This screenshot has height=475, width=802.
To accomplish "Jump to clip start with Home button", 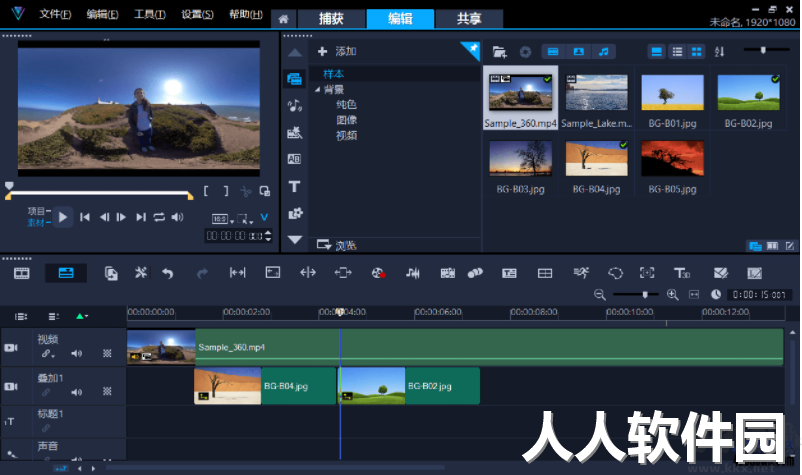I will (x=85, y=217).
